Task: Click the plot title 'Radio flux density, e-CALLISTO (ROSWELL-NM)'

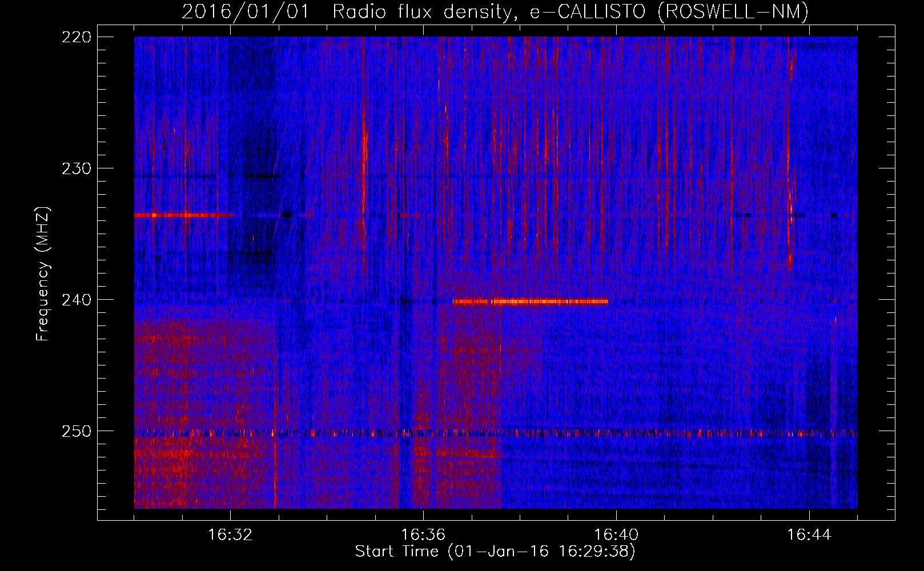Action: (x=571, y=11)
